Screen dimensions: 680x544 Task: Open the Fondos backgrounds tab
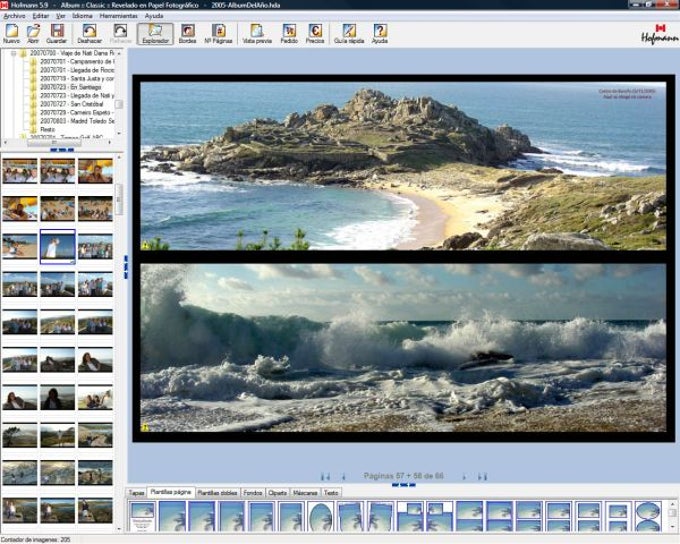[x=253, y=493]
